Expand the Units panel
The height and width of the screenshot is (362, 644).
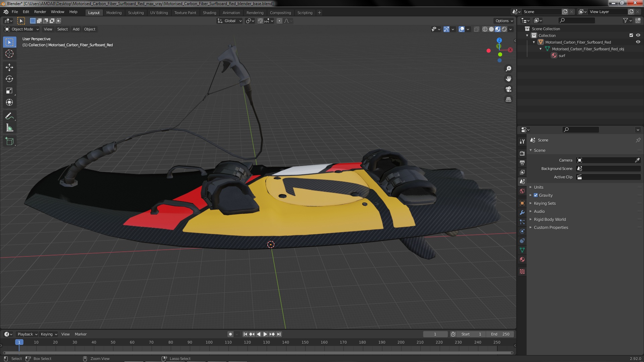[x=538, y=187]
